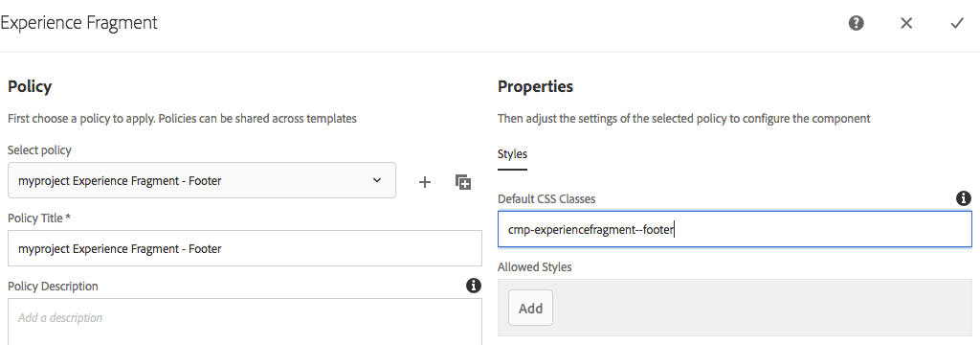Confirm changes with the checkmark icon
Image resolution: width=980 pixels, height=345 pixels.
tap(957, 23)
